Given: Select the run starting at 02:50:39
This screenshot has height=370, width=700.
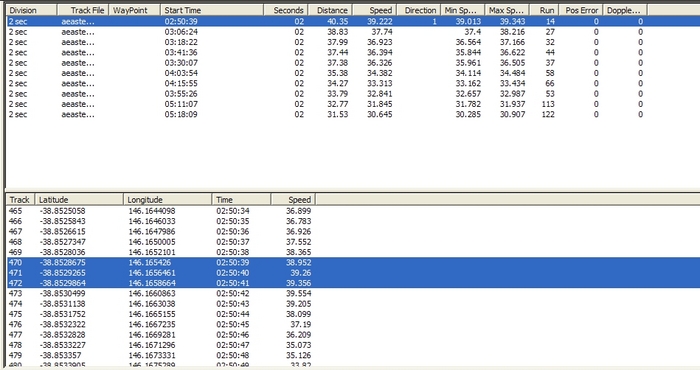Looking at the screenshot, I should click(353, 21).
